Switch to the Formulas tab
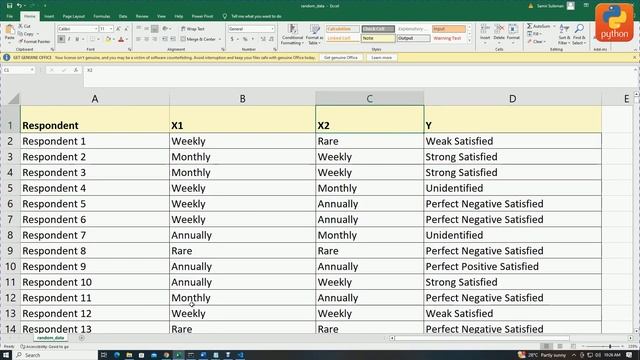Viewport: 640px width, 360px height. (x=102, y=16)
